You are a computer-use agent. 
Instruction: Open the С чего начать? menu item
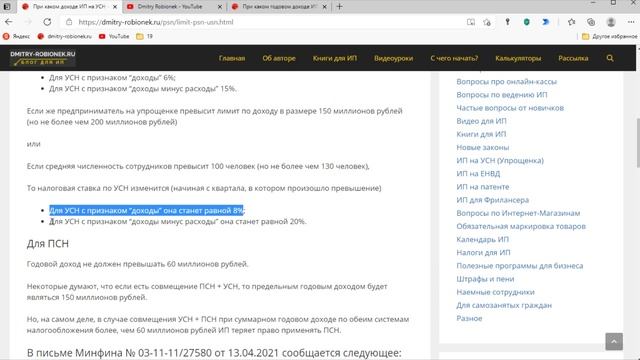pyautogui.click(x=454, y=58)
